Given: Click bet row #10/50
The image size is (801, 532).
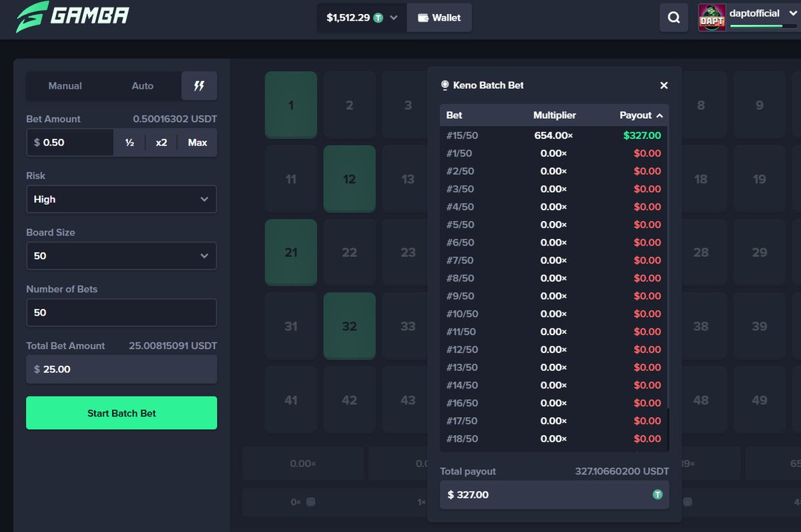Looking at the screenshot, I should (x=553, y=314).
